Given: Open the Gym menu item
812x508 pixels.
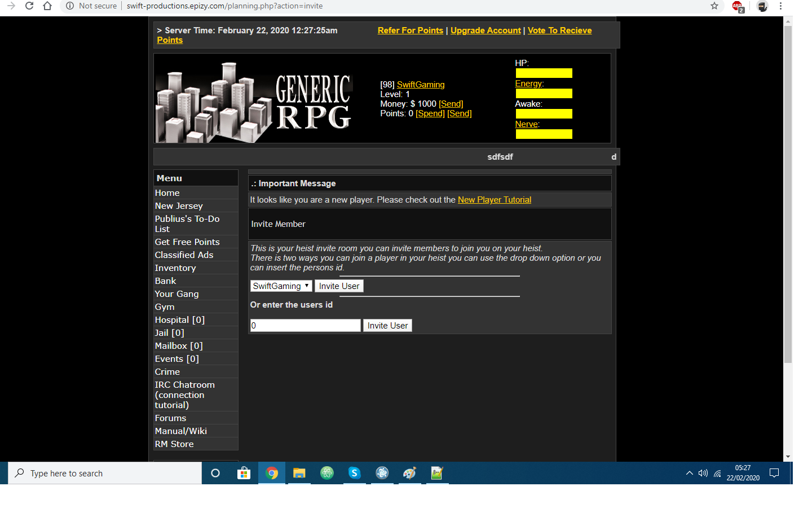Looking at the screenshot, I should point(165,307).
